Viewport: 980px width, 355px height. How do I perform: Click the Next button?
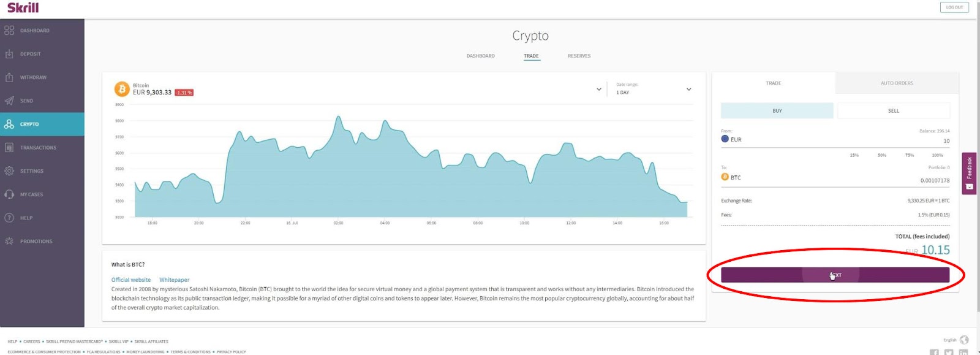point(835,275)
